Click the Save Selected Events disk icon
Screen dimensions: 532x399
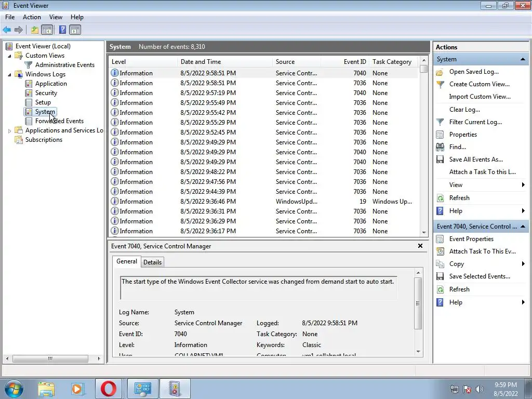coord(440,276)
